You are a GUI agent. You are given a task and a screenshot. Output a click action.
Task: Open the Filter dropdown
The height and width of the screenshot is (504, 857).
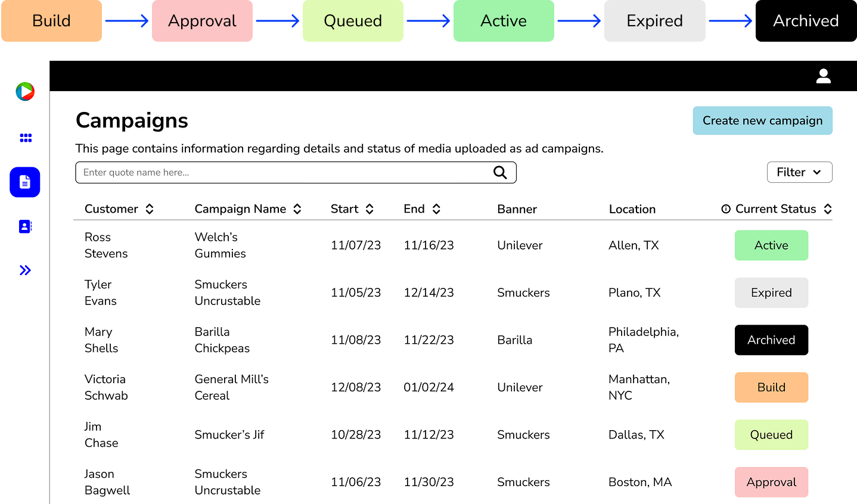pos(799,172)
